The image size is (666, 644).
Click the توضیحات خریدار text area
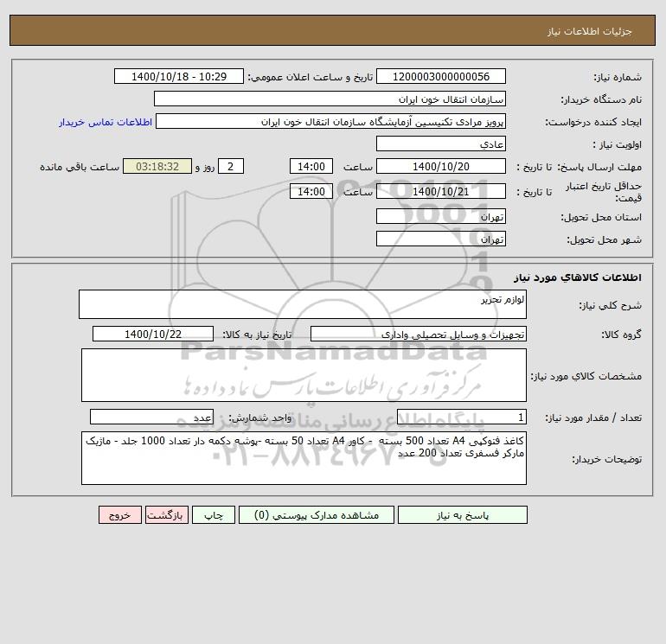click(304, 458)
